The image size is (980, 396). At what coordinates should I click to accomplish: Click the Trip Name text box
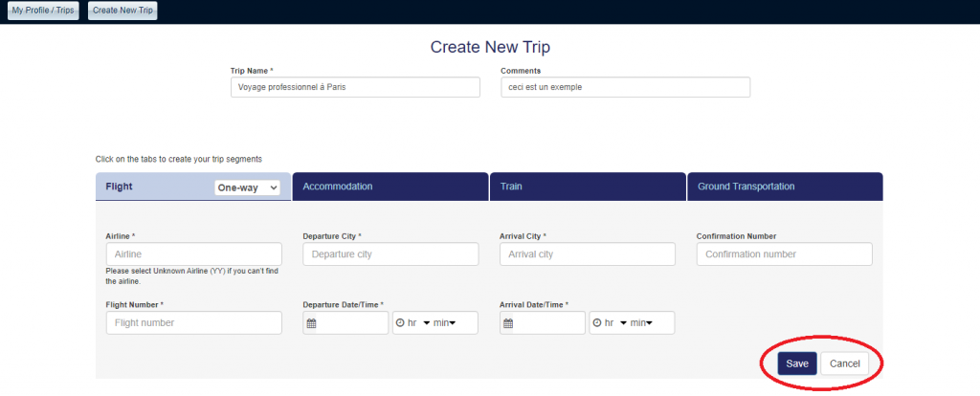[355, 87]
